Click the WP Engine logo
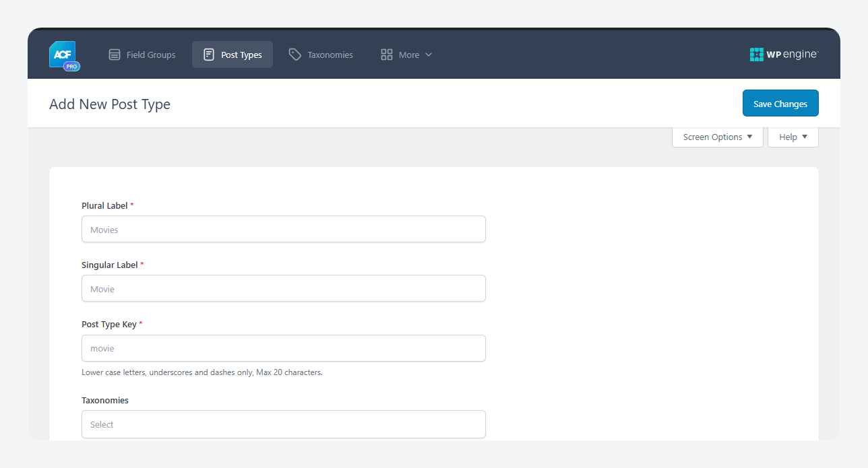The height and width of the screenshot is (468, 868). [x=784, y=55]
